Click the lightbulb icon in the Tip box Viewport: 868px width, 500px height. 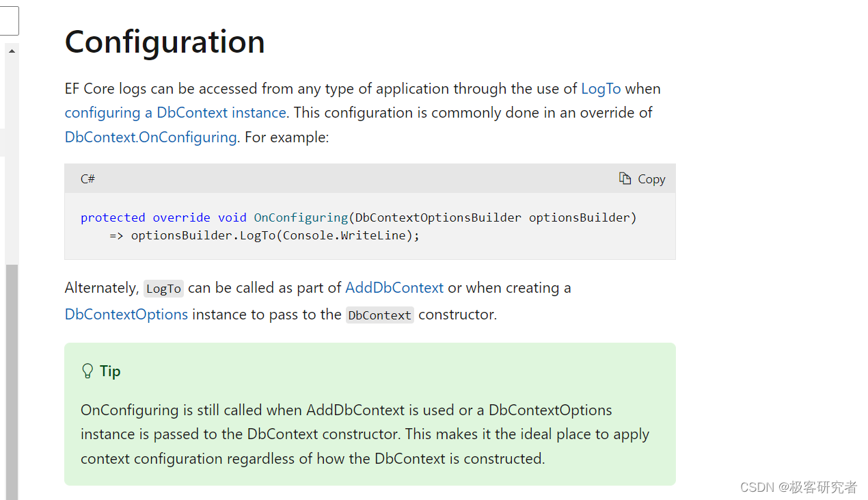(x=87, y=370)
